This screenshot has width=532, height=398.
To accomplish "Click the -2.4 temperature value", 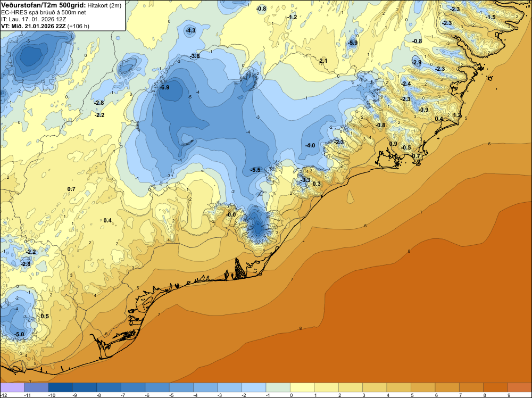I will [405, 84].
